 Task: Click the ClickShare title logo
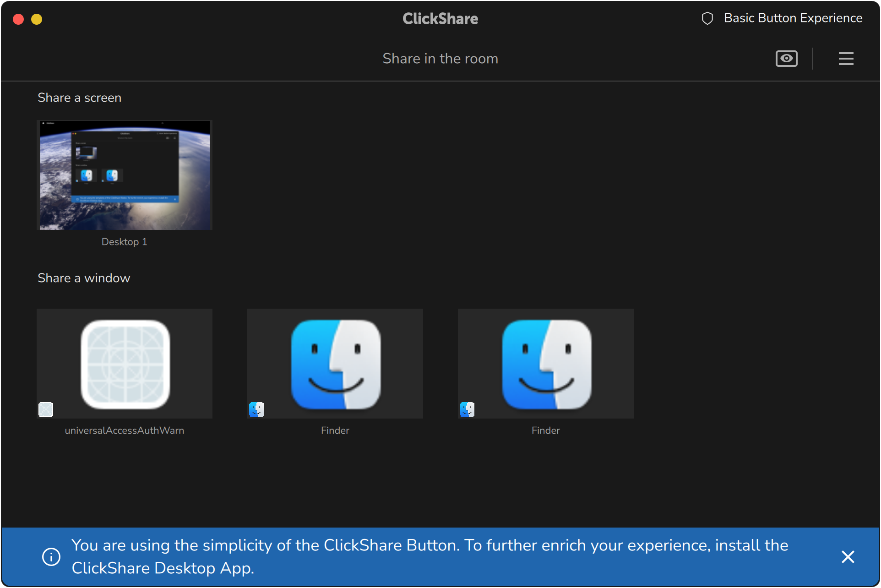point(440,18)
